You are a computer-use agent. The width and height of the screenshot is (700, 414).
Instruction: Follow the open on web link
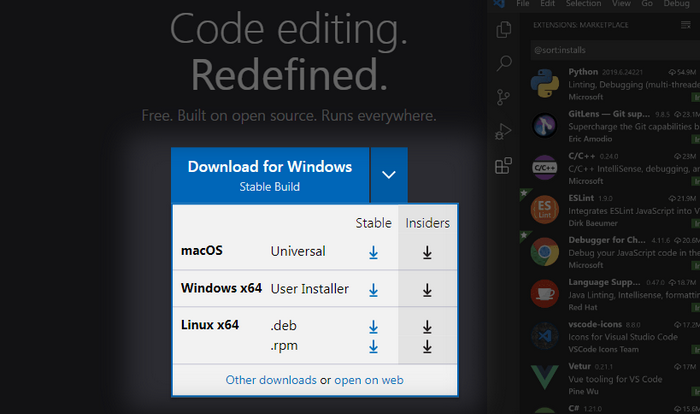tap(369, 380)
